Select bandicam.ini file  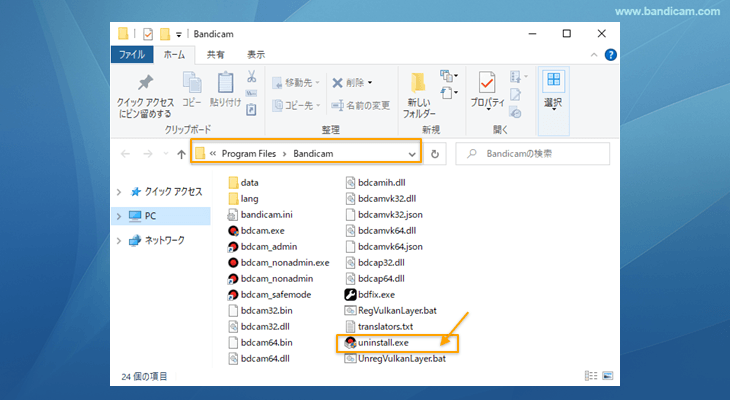[x=260, y=215]
